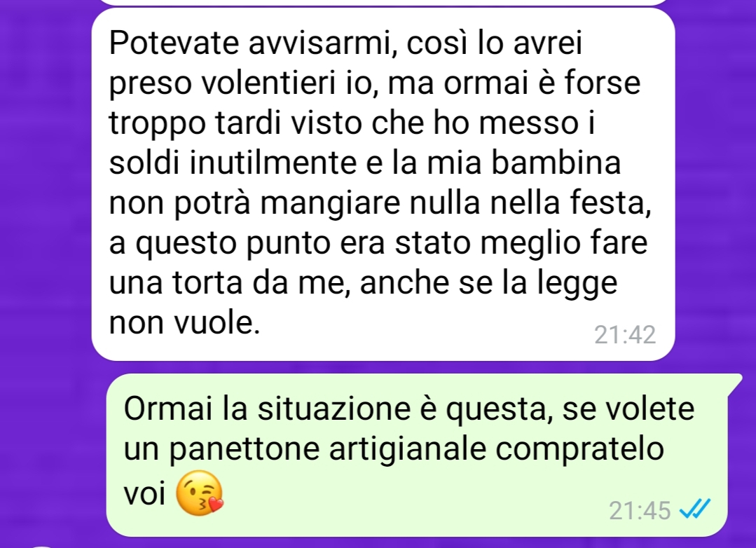Click the kissing face emoji

200,493
